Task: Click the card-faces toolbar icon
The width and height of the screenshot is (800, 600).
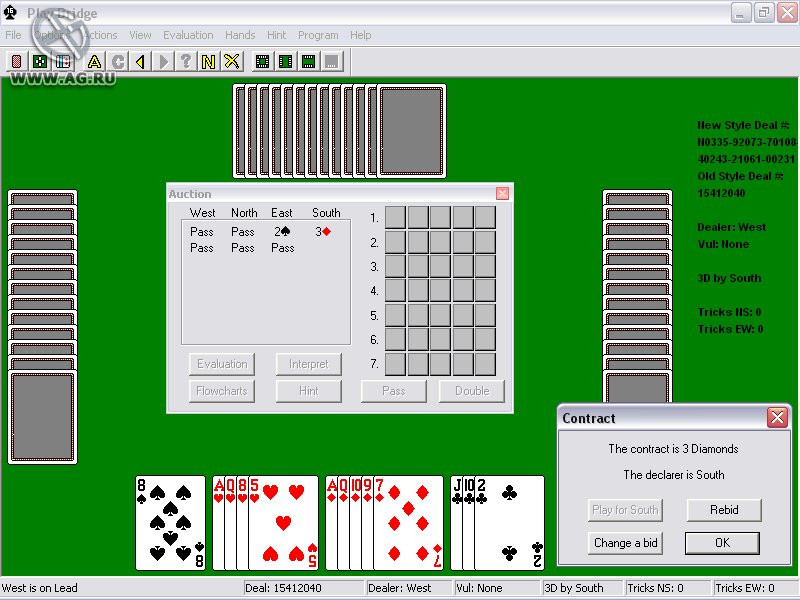Action: tap(63, 62)
